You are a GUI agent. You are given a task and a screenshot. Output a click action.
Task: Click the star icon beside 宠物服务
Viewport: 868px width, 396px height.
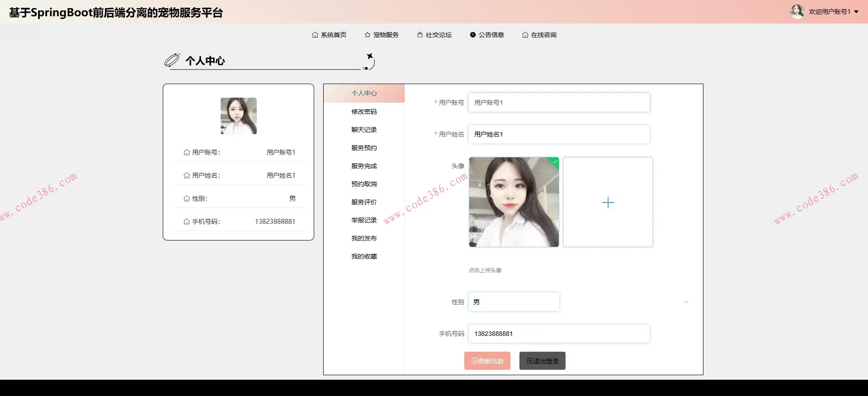click(368, 35)
